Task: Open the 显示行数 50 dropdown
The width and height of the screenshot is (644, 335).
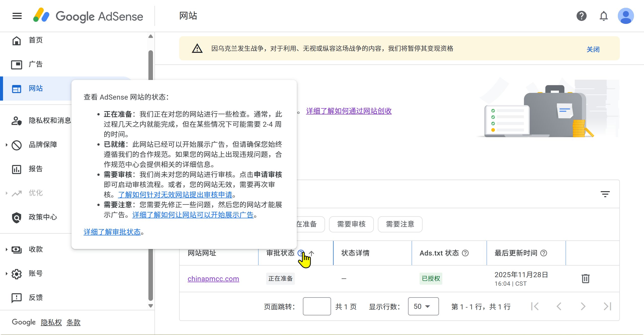Action: (423, 306)
